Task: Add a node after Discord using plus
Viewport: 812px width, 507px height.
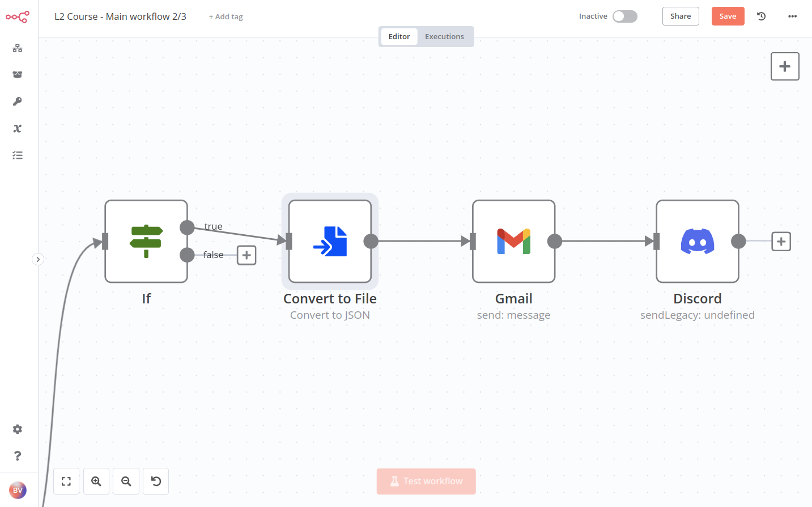Action: point(781,241)
